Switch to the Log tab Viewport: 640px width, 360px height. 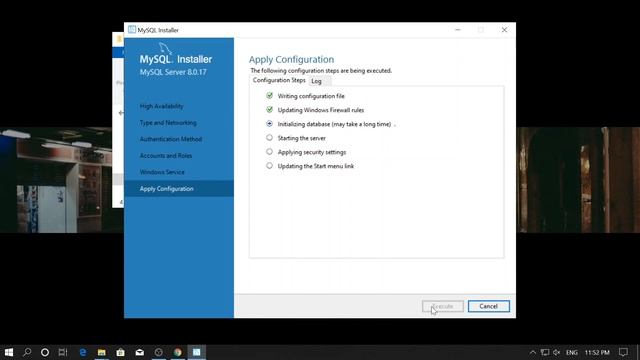pyautogui.click(x=316, y=81)
